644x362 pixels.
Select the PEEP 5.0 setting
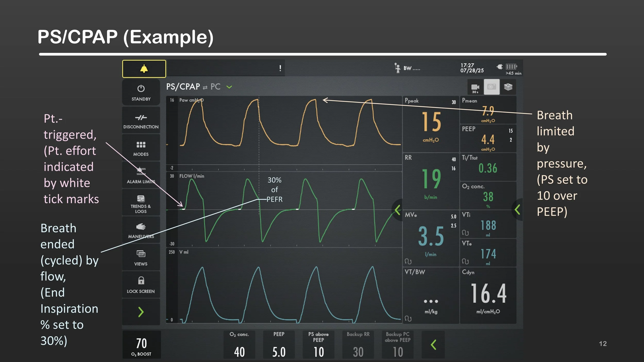click(279, 345)
